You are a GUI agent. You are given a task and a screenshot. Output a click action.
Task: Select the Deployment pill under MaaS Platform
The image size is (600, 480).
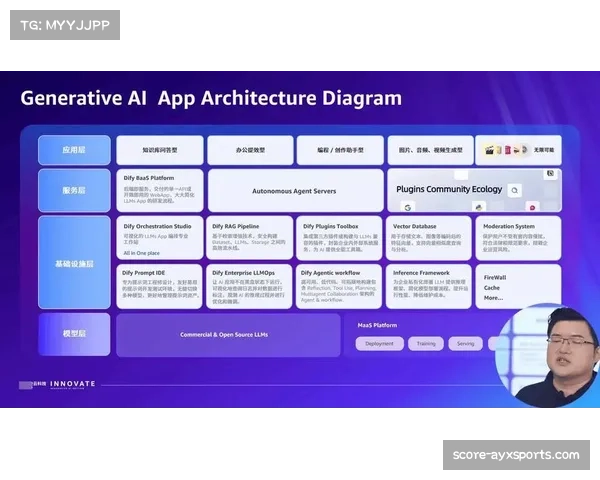coord(379,343)
